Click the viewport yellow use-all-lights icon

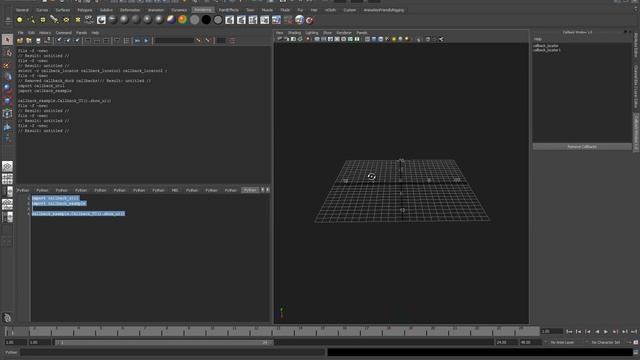393,39
